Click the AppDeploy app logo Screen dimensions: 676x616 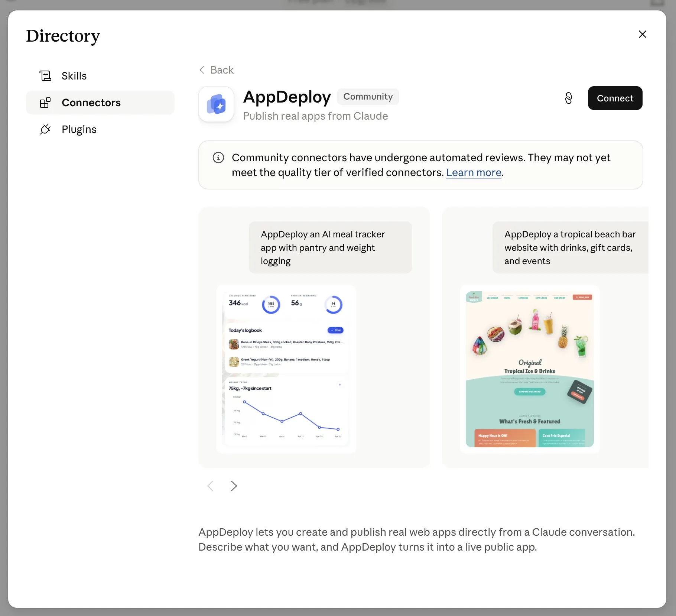coord(216,104)
